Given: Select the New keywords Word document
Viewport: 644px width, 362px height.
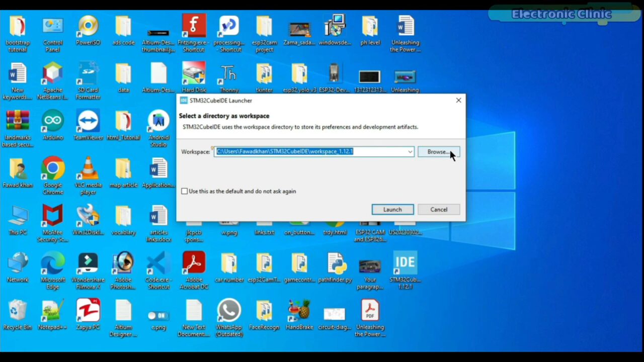Looking at the screenshot, I should [18, 81].
